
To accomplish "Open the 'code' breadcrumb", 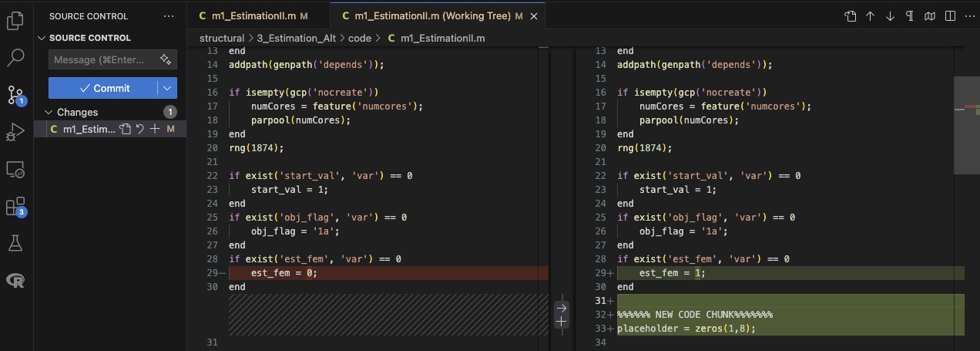I will [359, 38].
